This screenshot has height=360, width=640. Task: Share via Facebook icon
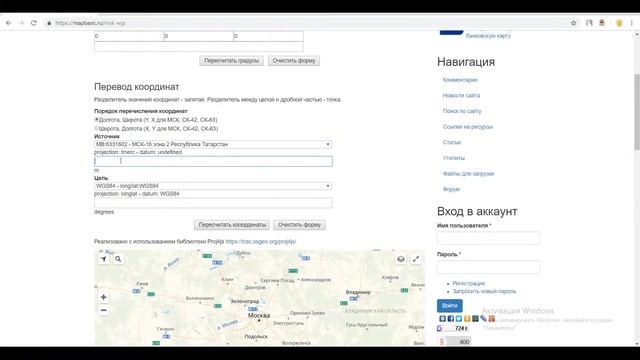(x=451, y=318)
